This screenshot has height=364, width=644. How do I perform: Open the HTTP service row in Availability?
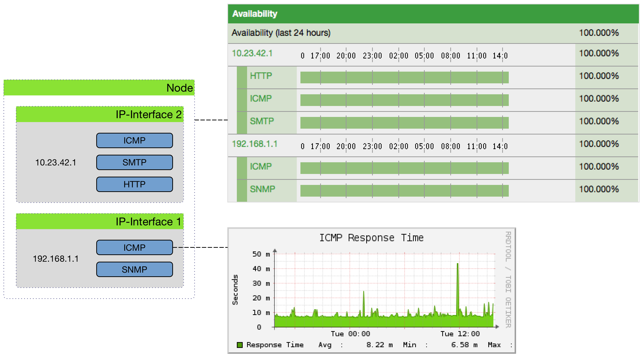[x=261, y=76]
